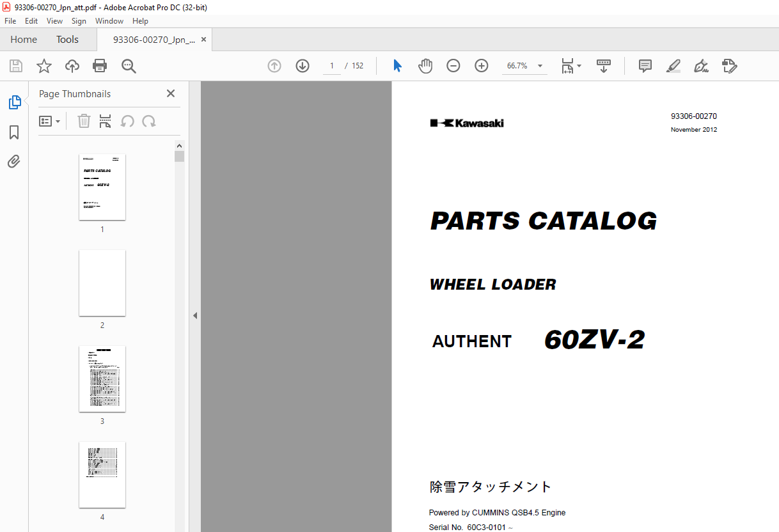Open the Sign menu
This screenshot has width=779, height=532.
pyautogui.click(x=79, y=21)
